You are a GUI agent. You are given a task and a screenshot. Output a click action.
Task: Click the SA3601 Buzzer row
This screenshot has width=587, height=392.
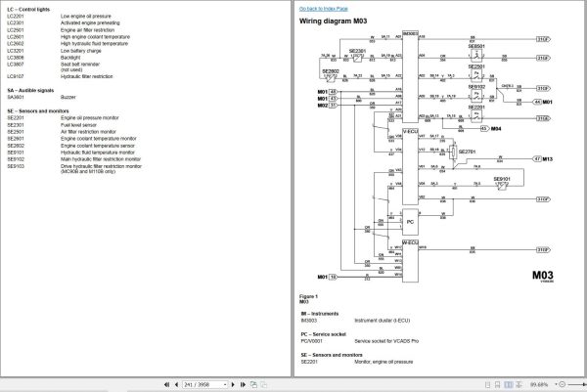coord(41,97)
